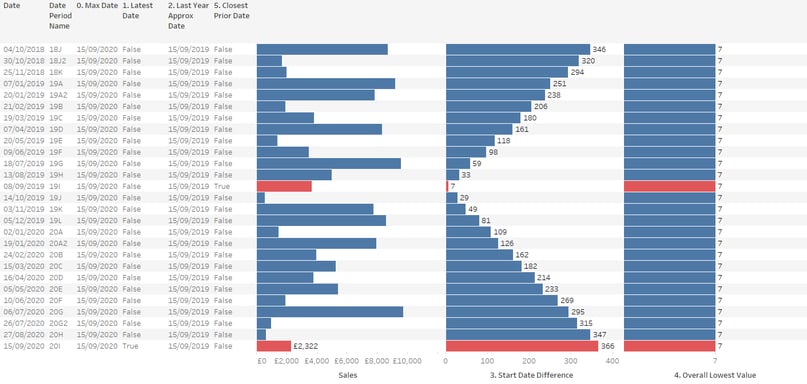Select the small red bar labeled 7
Image resolution: width=807 pixels, height=384 pixels.
pyautogui.click(x=447, y=186)
